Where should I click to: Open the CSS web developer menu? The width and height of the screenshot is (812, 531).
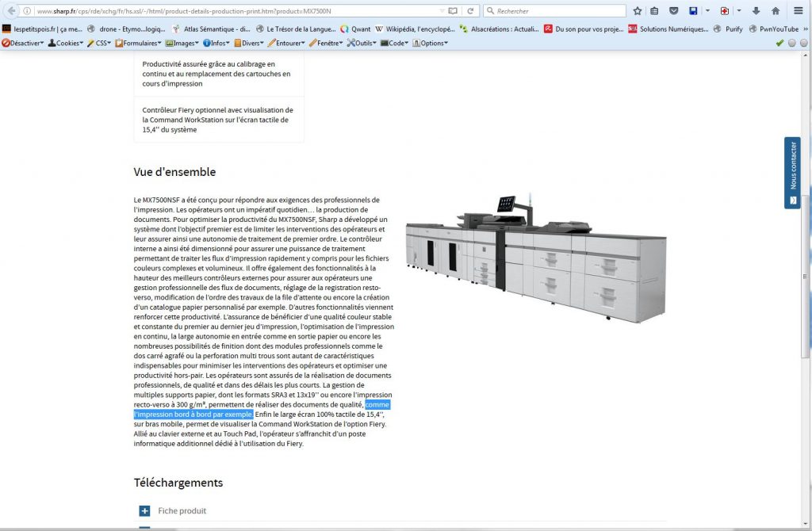point(99,43)
